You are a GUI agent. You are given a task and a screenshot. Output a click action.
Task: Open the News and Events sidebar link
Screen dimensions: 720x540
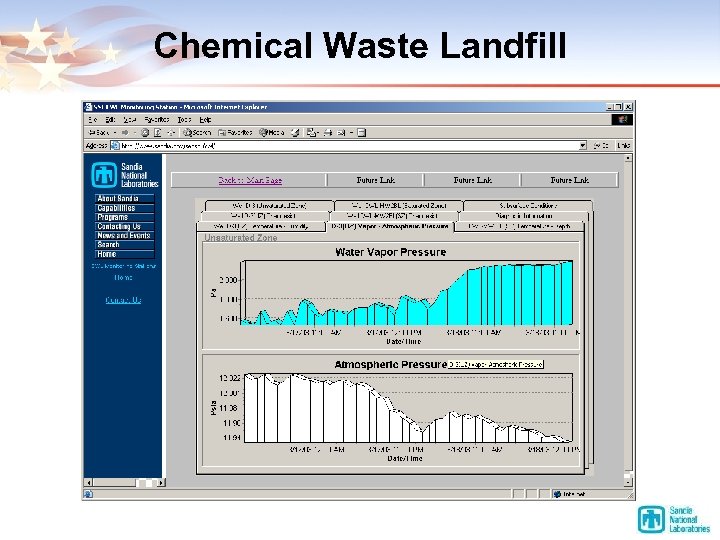tap(124, 236)
